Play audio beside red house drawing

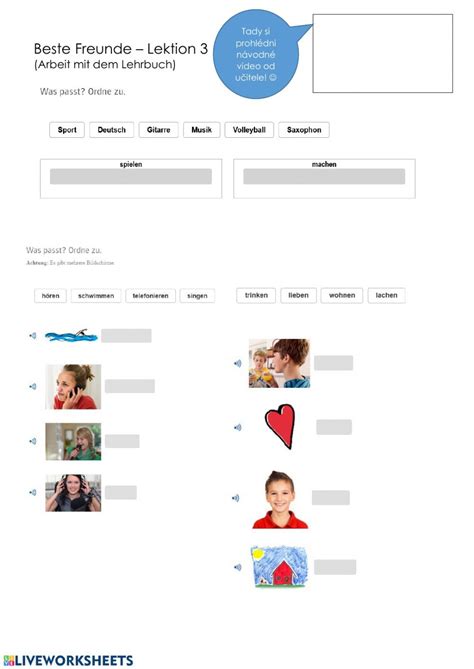[x=238, y=567]
